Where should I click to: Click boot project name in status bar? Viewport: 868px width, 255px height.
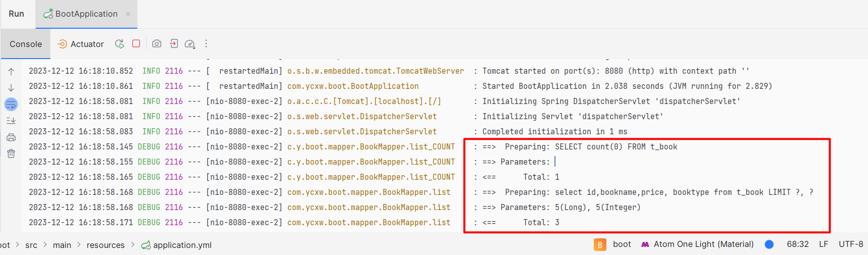[622, 244]
